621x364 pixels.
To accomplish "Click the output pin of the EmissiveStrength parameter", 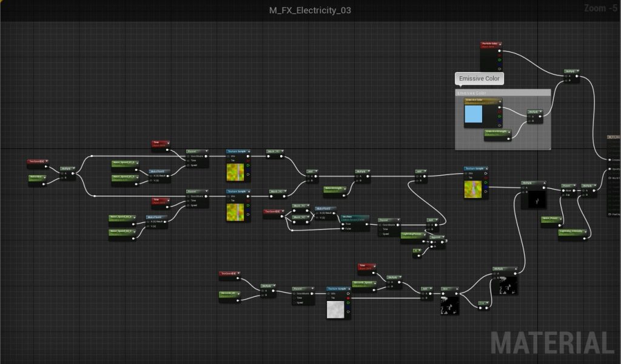I will pyautogui.click(x=509, y=139).
